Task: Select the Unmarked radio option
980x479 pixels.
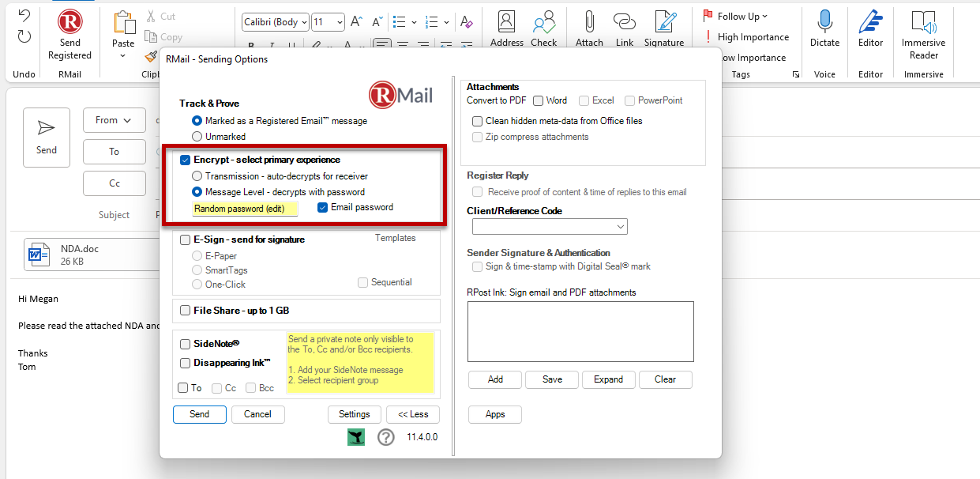Action: tap(197, 136)
